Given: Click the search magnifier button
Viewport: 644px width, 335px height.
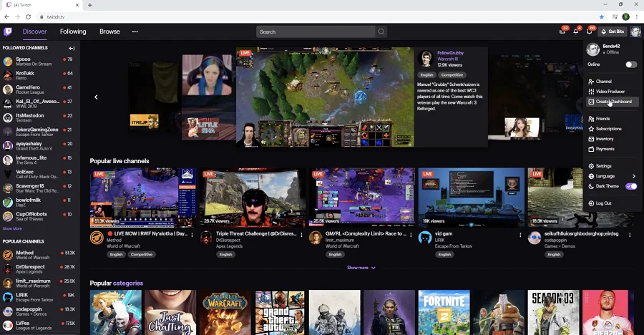Looking at the screenshot, I should (381, 31).
